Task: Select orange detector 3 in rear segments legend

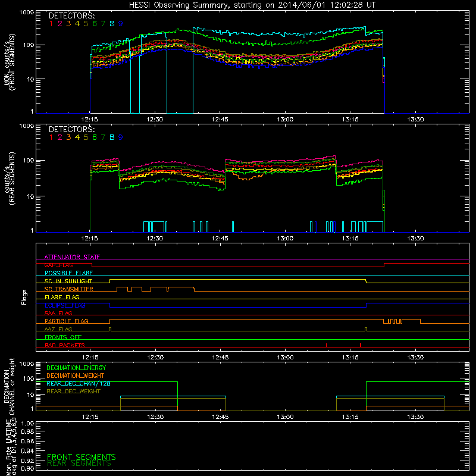Action: [68, 137]
